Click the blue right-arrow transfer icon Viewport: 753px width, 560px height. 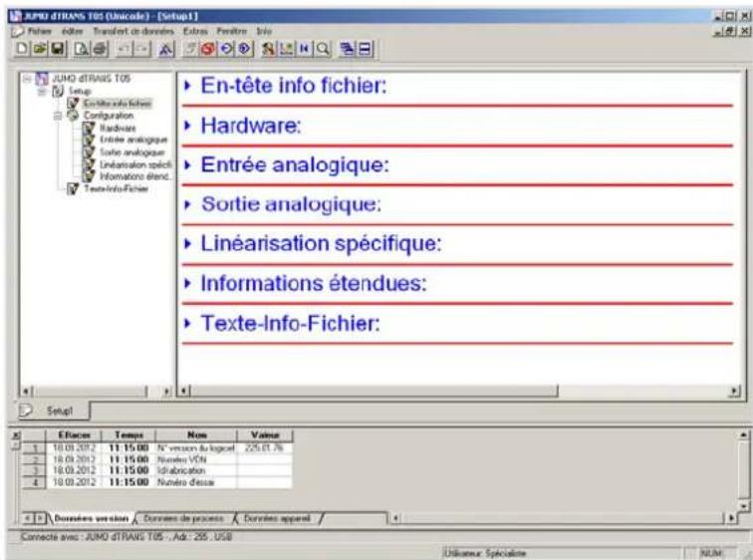click(244, 49)
